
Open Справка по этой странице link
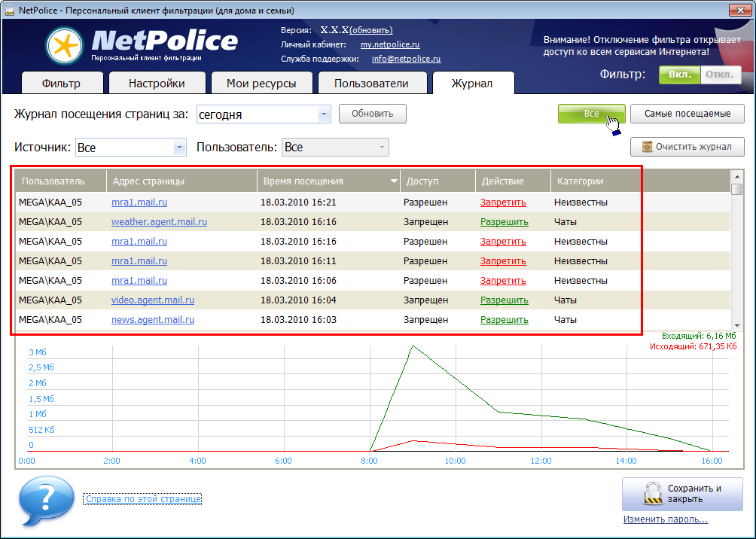pyautogui.click(x=143, y=499)
